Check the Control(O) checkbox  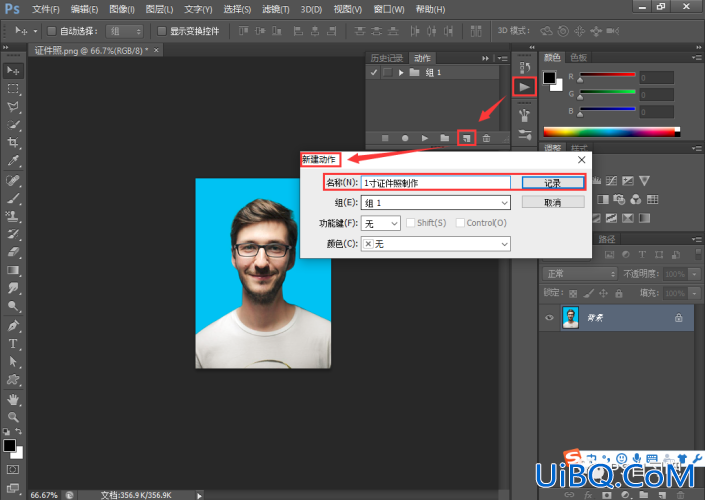coord(460,223)
